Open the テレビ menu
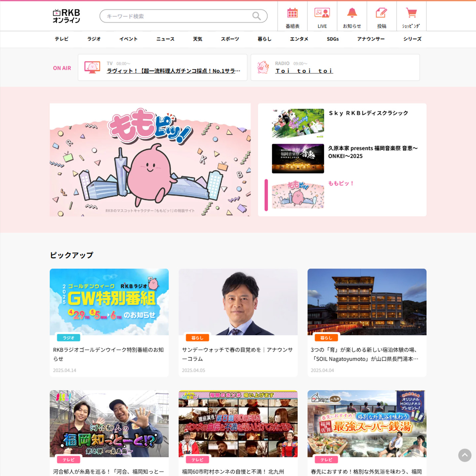 [61, 39]
